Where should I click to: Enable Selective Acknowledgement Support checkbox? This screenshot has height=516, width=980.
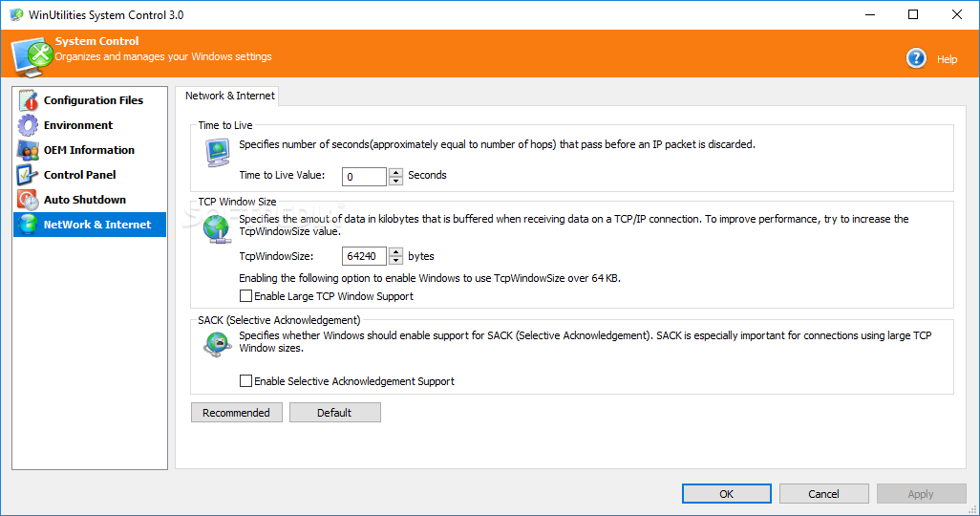click(245, 381)
